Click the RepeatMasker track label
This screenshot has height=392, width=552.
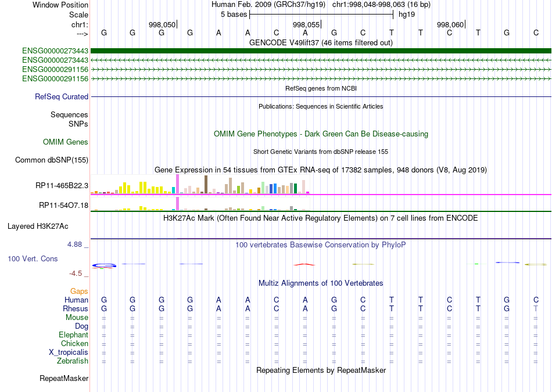[64, 378]
